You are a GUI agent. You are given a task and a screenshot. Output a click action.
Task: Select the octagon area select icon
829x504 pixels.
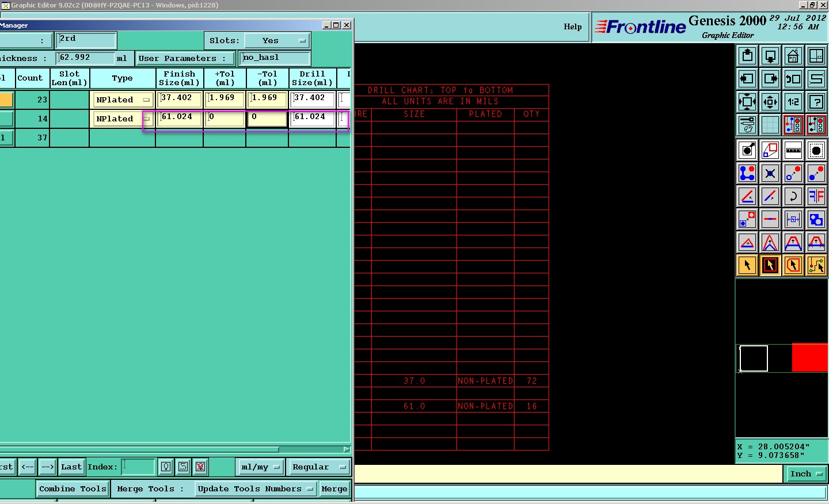pyautogui.click(x=816, y=150)
